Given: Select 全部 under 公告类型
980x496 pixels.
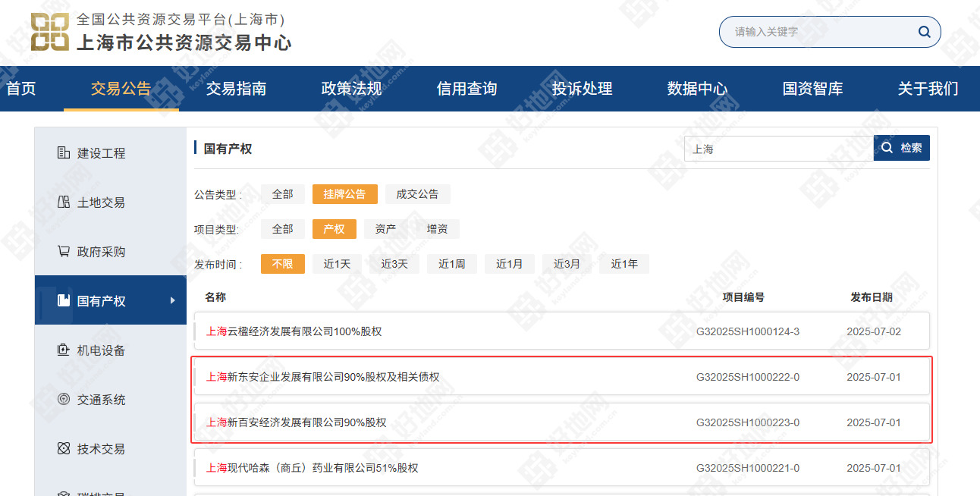Looking at the screenshot, I should tap(283, 194).
